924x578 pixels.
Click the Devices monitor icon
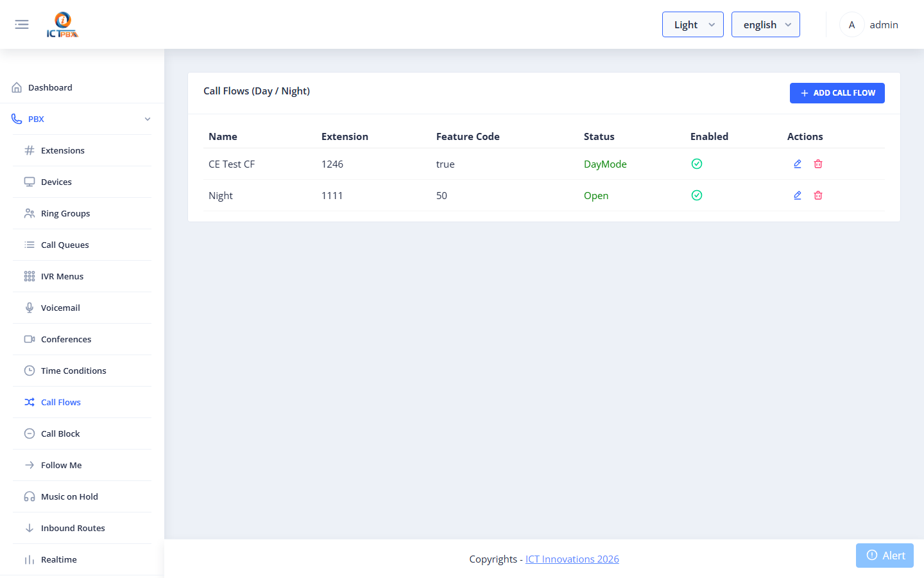click(30, 182)
